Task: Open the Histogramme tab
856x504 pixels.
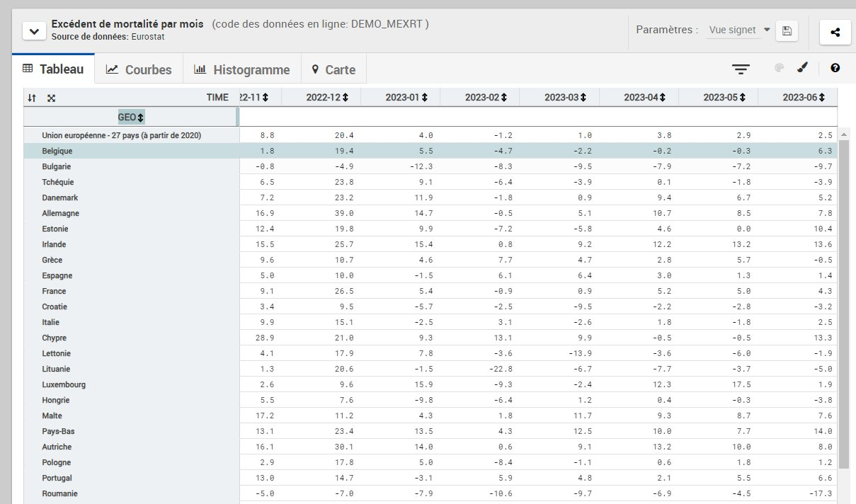Action: click(242, 69)
